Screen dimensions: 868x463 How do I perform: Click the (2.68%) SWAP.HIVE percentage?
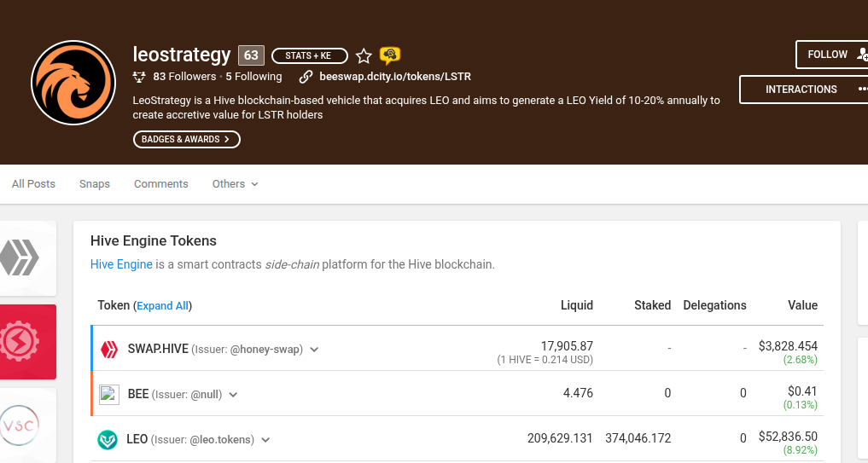tap(801, 360)
